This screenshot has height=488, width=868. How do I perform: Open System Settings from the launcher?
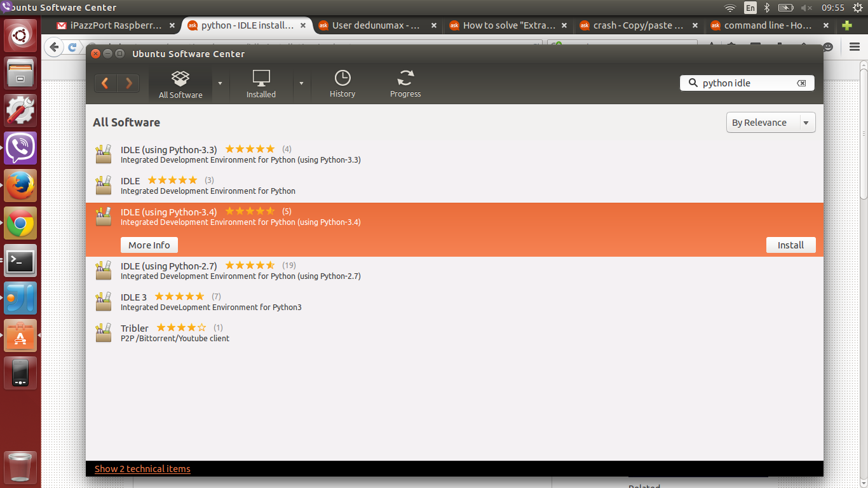click(20, 111)
